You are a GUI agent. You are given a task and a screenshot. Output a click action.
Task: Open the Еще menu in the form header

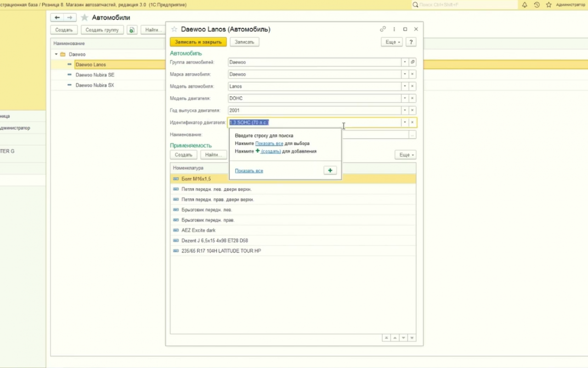[x=392, y=42]
